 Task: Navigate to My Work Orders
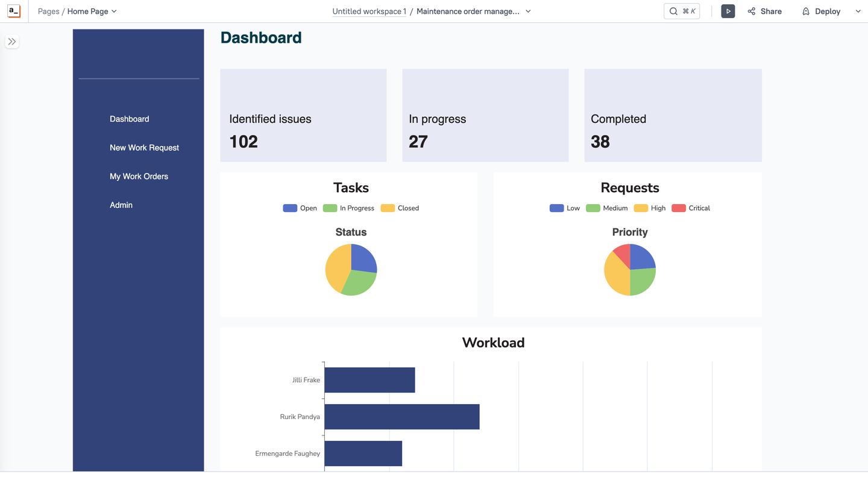pyautogui.click(x=139, y=176)
